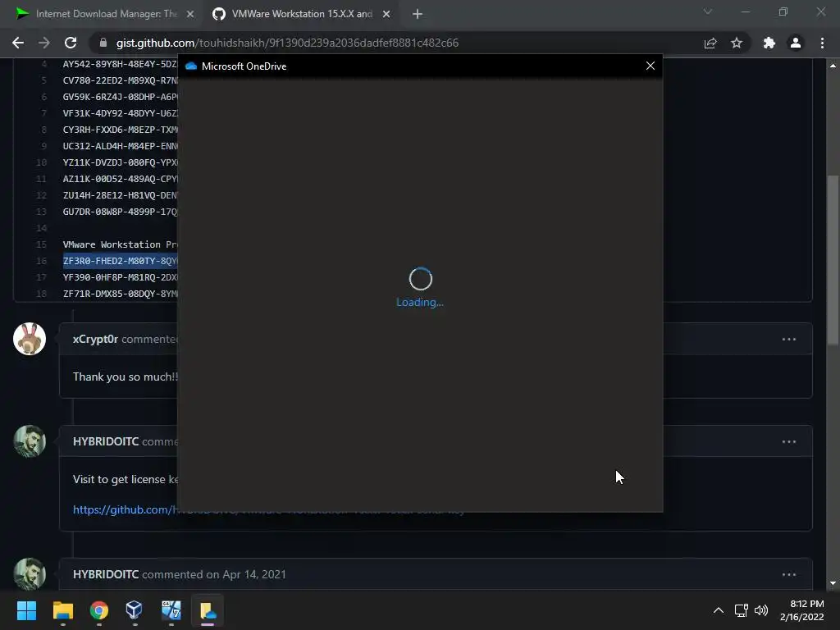The width and height of the screenshot is (840, 630).
Task: Open HYBRIDOITC avatar beside Apr 14 comment
Action: click(x=30, y=573)
